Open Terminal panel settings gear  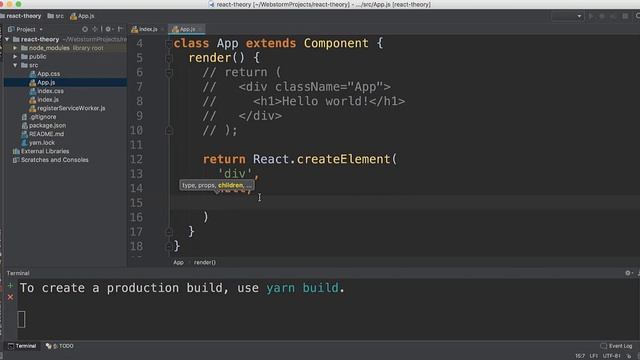tap(628, 273)
